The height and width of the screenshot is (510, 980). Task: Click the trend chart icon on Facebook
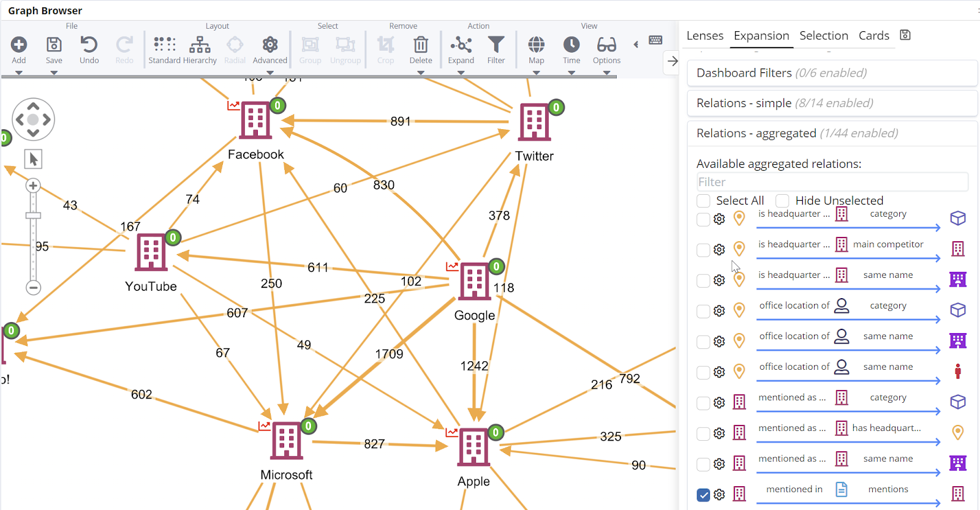233,105
